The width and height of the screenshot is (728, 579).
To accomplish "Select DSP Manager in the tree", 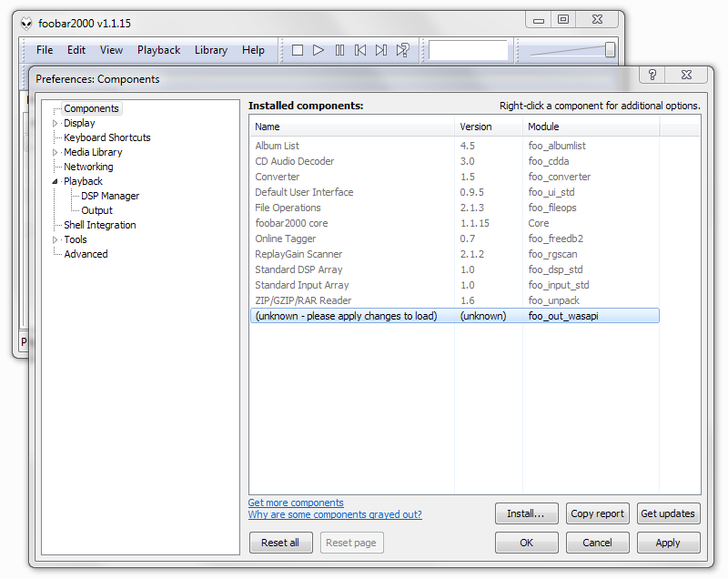I will tap(110, 196).
